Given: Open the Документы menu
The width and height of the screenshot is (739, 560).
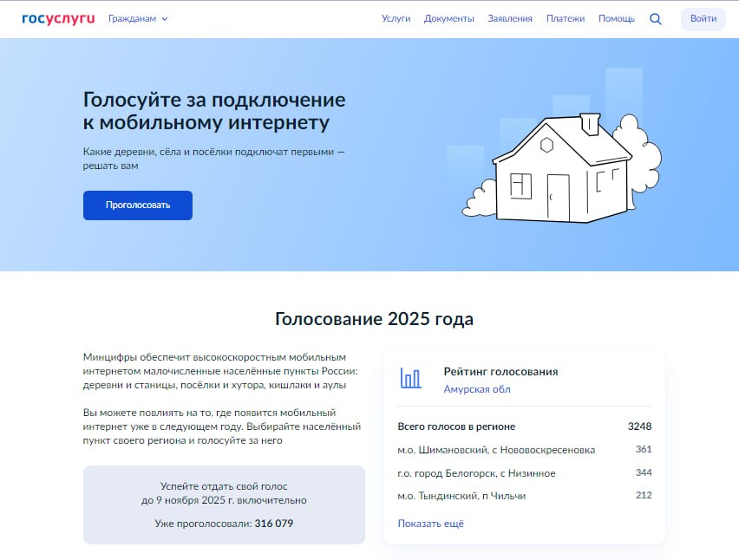Looking at the screenshot, I should 448,18.
